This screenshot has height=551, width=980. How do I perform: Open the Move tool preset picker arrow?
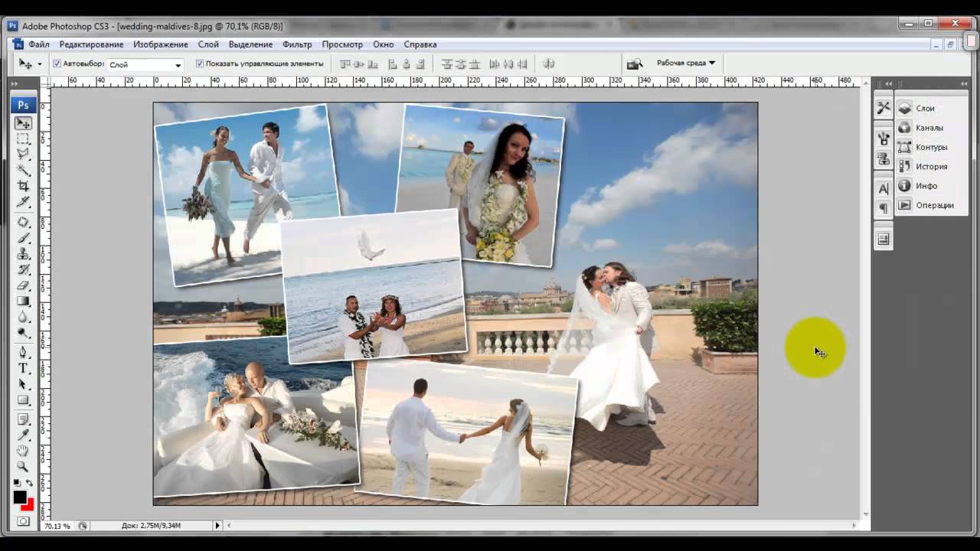tap(40, 64)
